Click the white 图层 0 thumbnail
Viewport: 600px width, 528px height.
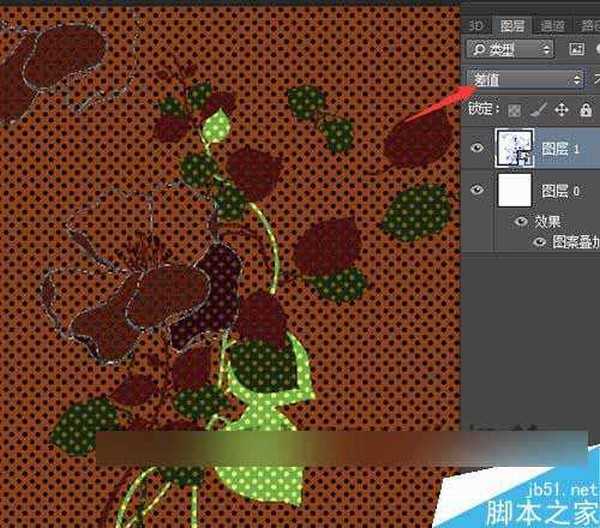(515, 190)
